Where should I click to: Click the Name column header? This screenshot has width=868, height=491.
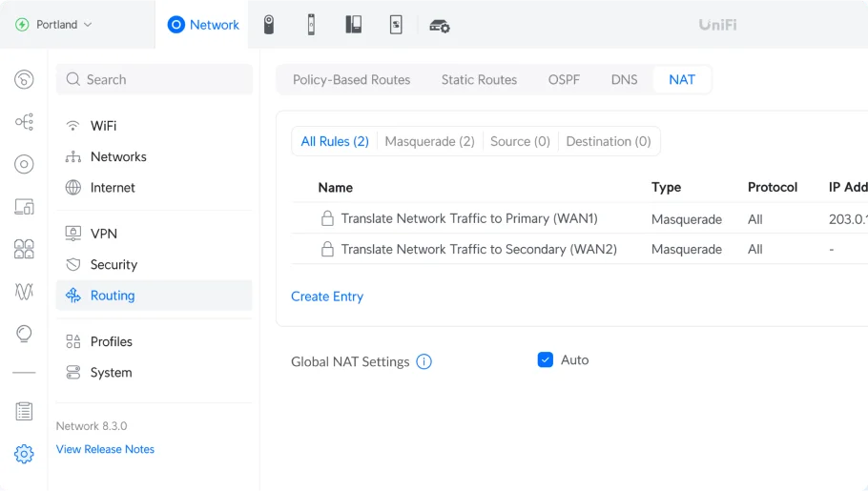point(336,188)
